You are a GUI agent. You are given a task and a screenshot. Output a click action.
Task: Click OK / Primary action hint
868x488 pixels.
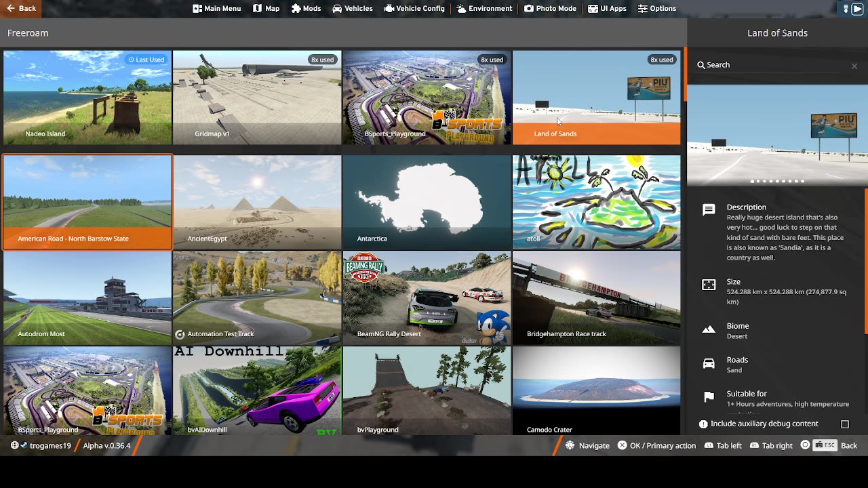pyautogui.click(x=656, y=446)
